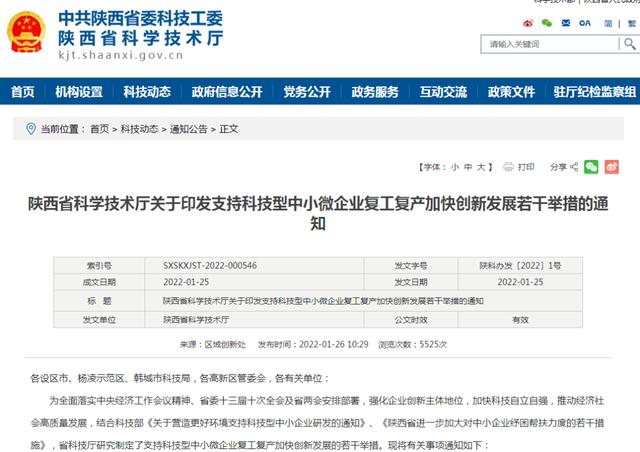Screen dimensions: 640x452
Task: Go to 通知公告 in the breadcrumb
Action: click(x=189, y=129)
